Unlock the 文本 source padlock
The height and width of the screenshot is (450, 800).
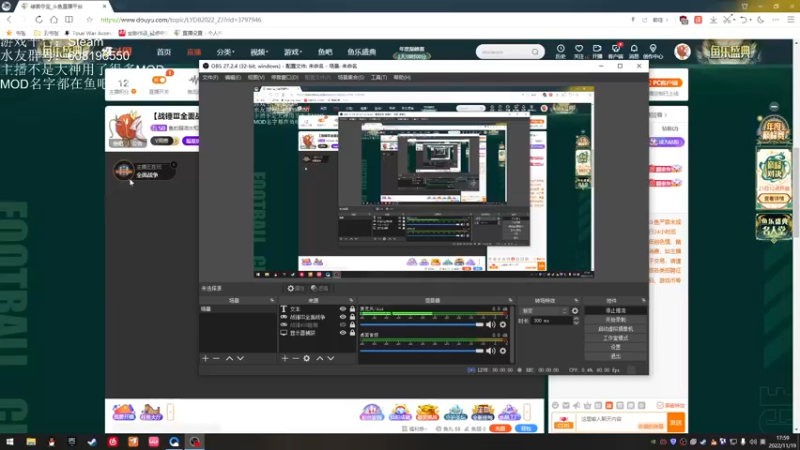(x=352, y=309)
